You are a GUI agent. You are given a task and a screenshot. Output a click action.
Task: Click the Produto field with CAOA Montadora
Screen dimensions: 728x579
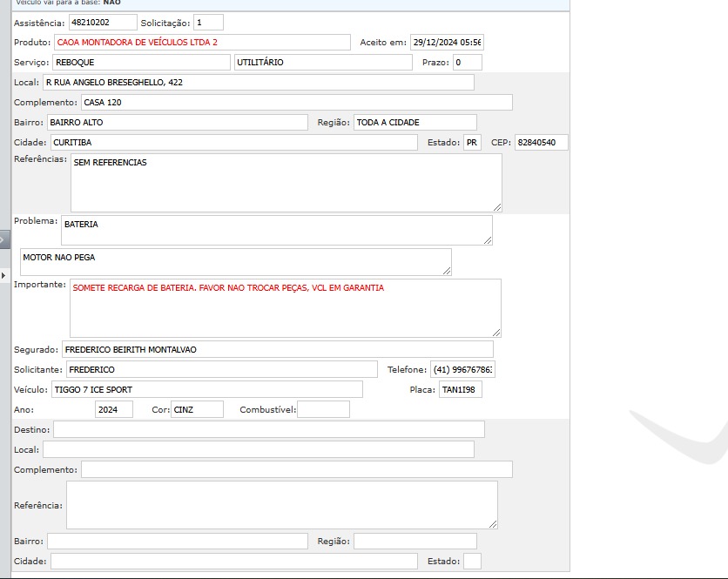[x=202, y=42]
